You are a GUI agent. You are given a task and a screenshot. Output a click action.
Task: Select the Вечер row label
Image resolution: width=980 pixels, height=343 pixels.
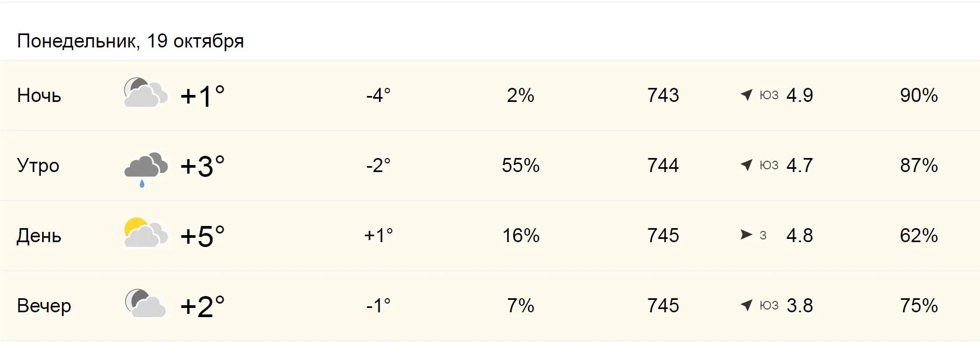pyautogui.click(x=44, y=306)
